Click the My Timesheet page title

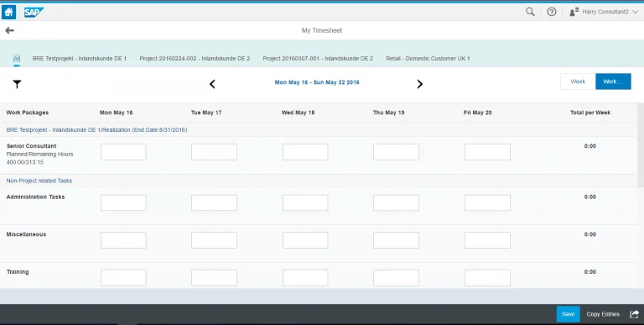click(x=322, y=30)
